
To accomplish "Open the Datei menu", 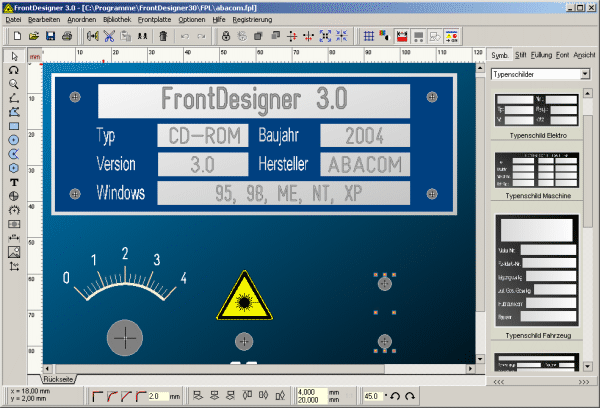I will [x=13, y=20].
